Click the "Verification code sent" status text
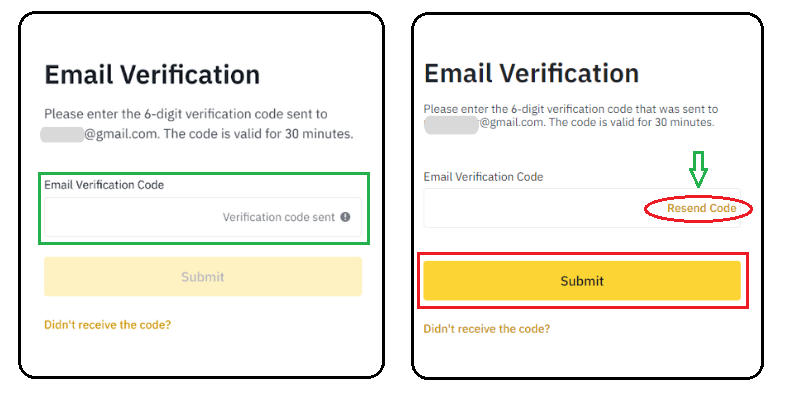 point(279,217)
